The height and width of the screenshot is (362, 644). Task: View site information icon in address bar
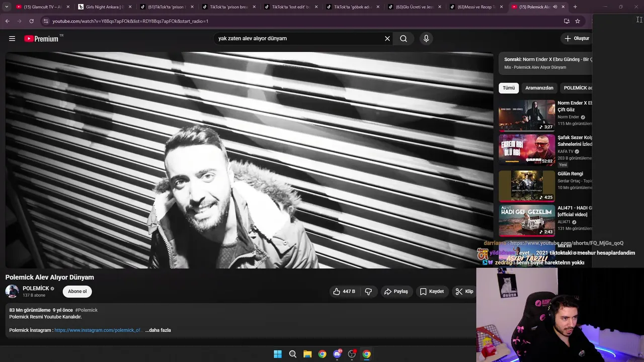46,21
